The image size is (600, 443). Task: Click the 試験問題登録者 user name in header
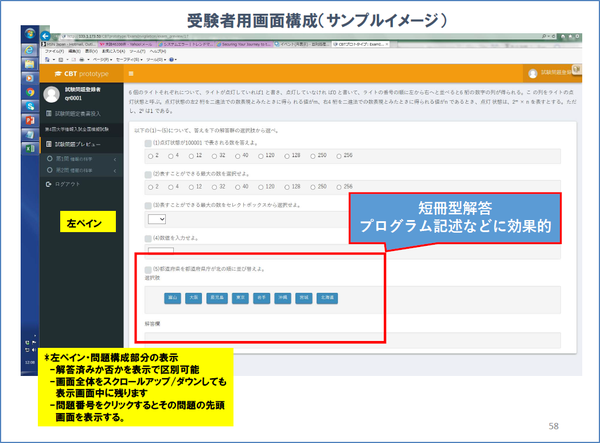[x=556, y=72]
